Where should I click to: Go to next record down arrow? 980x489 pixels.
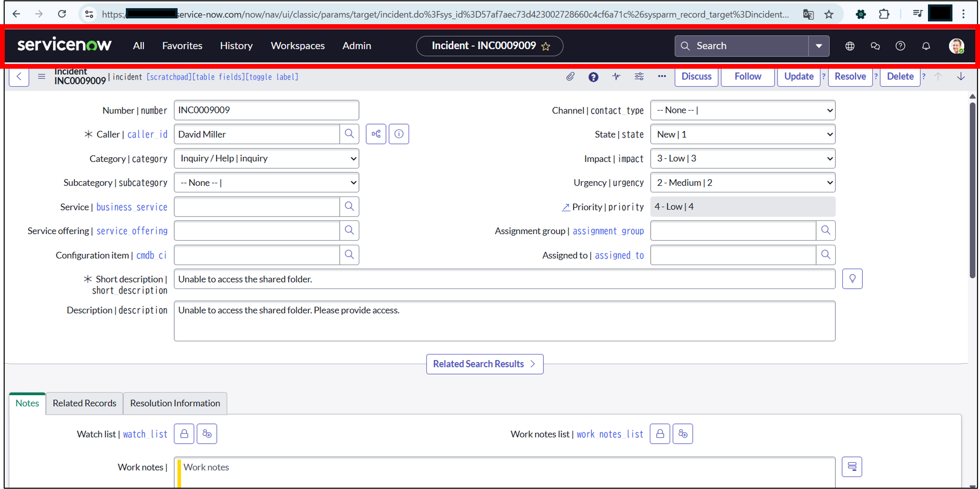click(x=961, y=77)
